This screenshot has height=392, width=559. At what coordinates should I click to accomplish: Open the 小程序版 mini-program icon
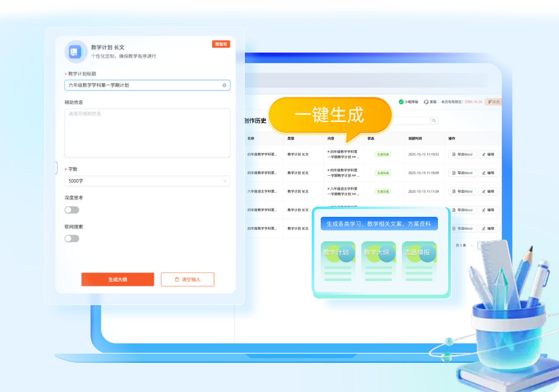coord(401,102)
